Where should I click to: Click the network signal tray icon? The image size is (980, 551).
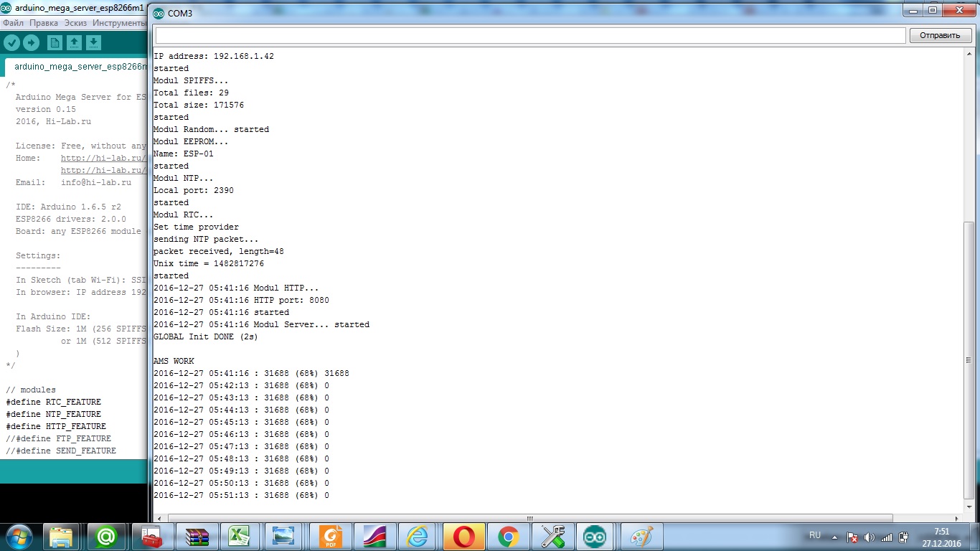(887, 537)
